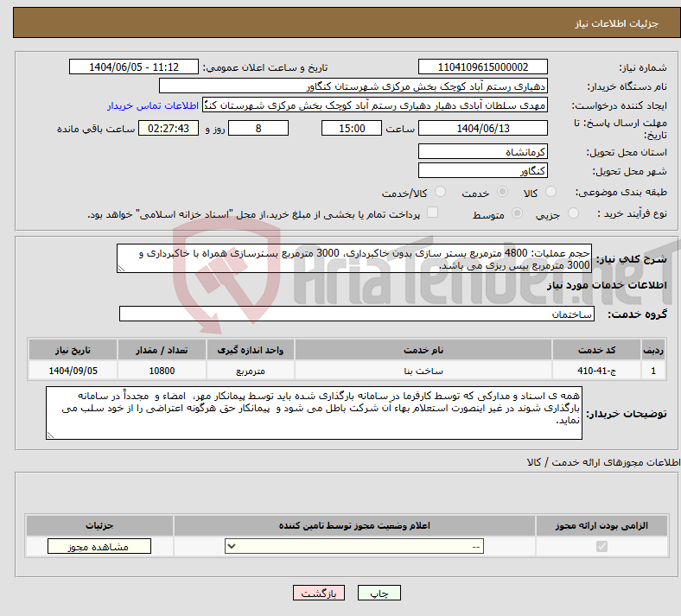The width and height of the screenshot is (681, 616).
Task: Click the نام خدمت column header
Action: pos(423,350)
